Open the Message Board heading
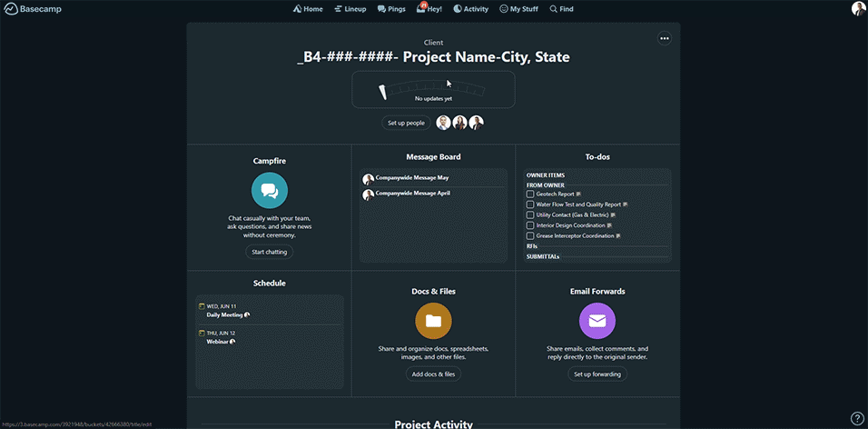Image resolution: width=868 pixels, height=429 pixels. (x=433, y=157)
